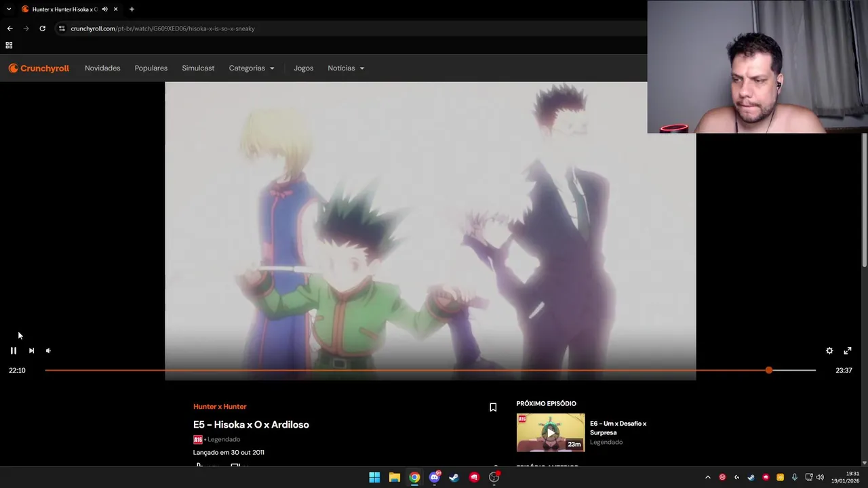The width and height of the screenshot is (868, 488).
Task: Go forward using the browser forward arrow
Action: pos(26,28)
